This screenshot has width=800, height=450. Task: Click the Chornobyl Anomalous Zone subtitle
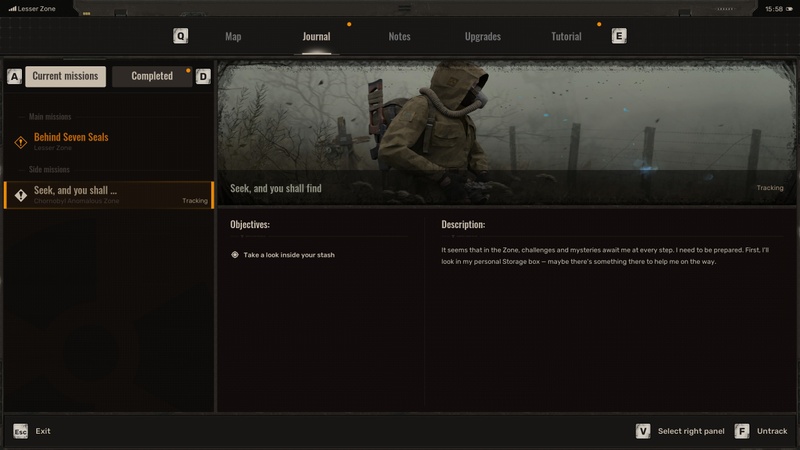point(77,201)
